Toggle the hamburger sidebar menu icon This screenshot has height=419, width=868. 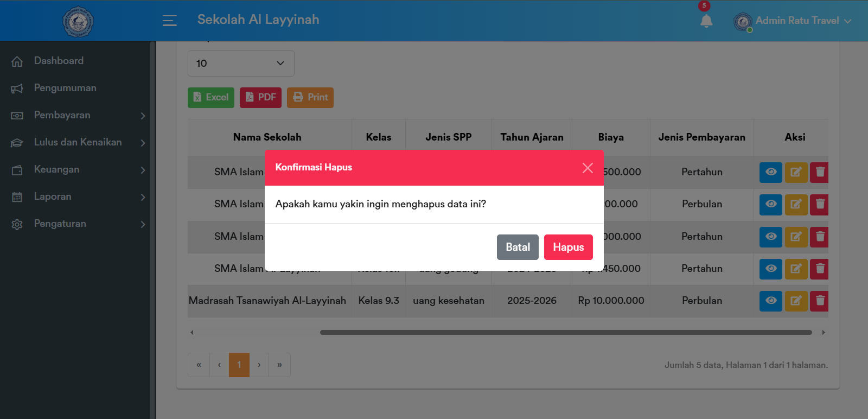point(170,21)
